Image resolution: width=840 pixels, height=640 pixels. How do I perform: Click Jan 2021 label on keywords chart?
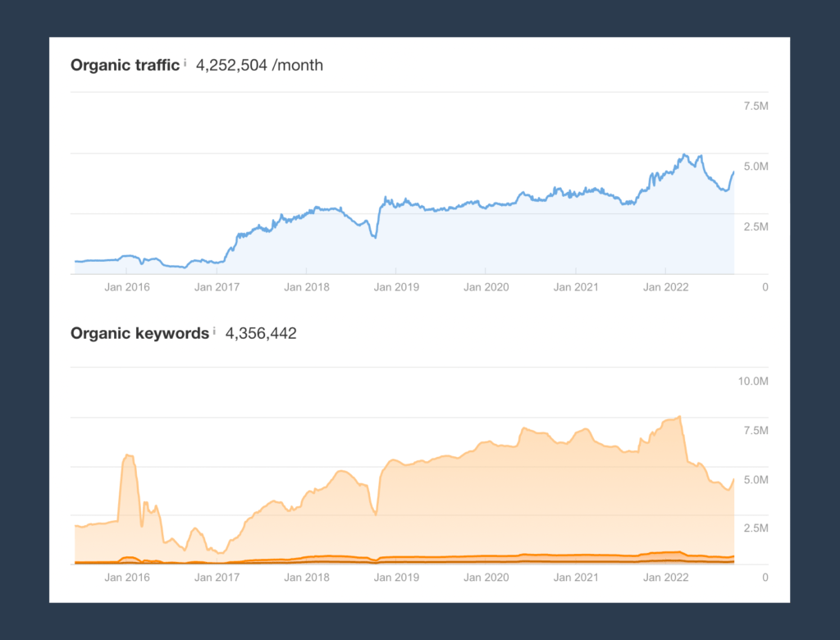[575, 578]
